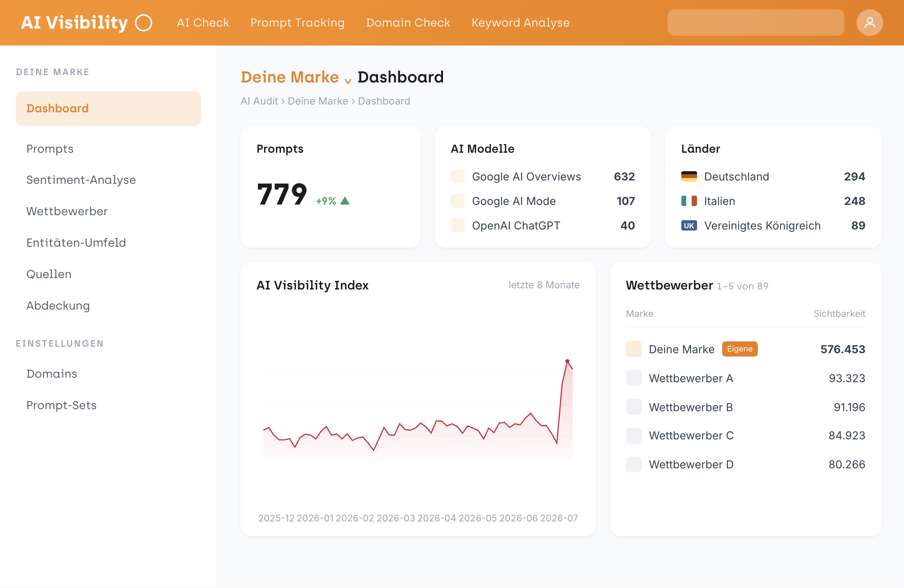Click the 2026-03 label on the chart axis

396,518
